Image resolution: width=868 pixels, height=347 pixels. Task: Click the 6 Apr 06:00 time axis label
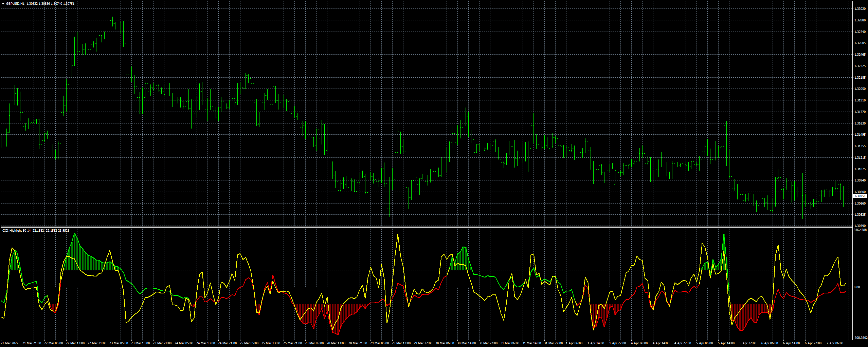[x=770, y=343]
